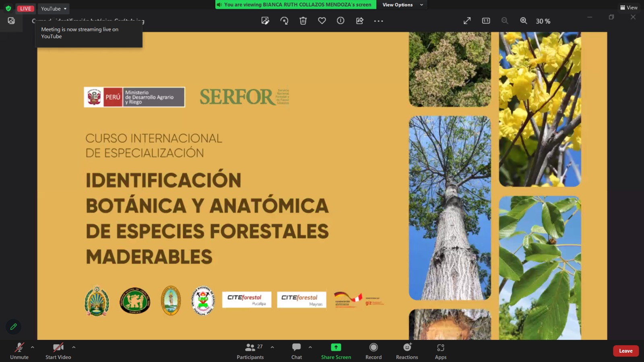The image size is (644, 362).
Task: Open the YouTube live stream dropdown
Action: coord(54,8)
